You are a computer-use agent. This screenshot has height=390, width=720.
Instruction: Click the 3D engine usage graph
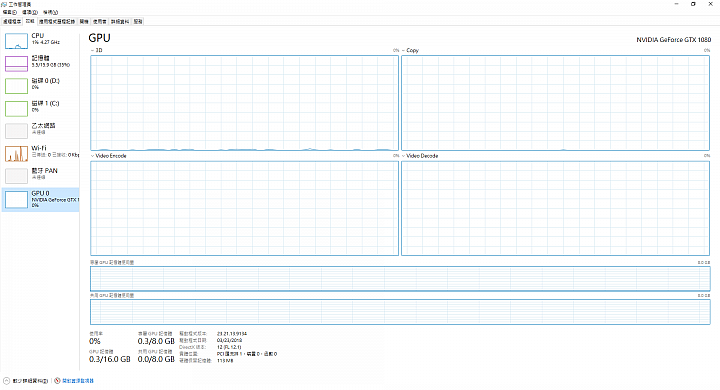click(244, 103)
